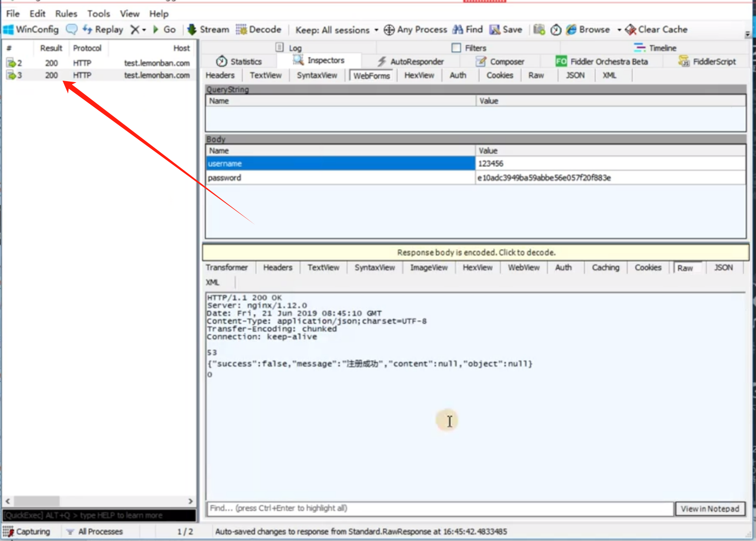Image resolution: width=756 pixels, height=541 pixels.
Task: Switch to the Composer tab
Action: click(500, 62)
